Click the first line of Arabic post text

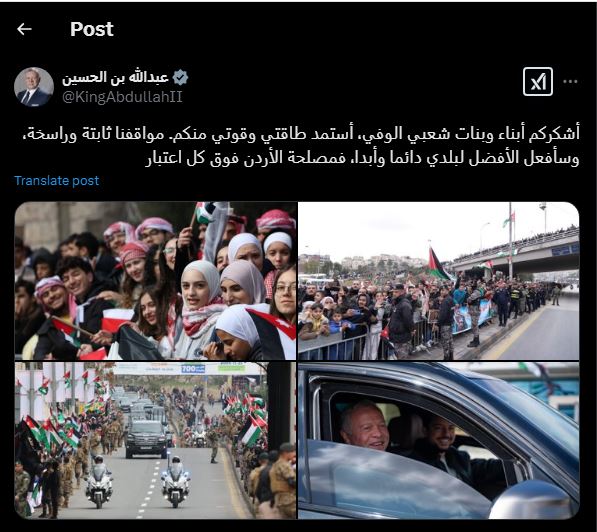coord(300,134)
